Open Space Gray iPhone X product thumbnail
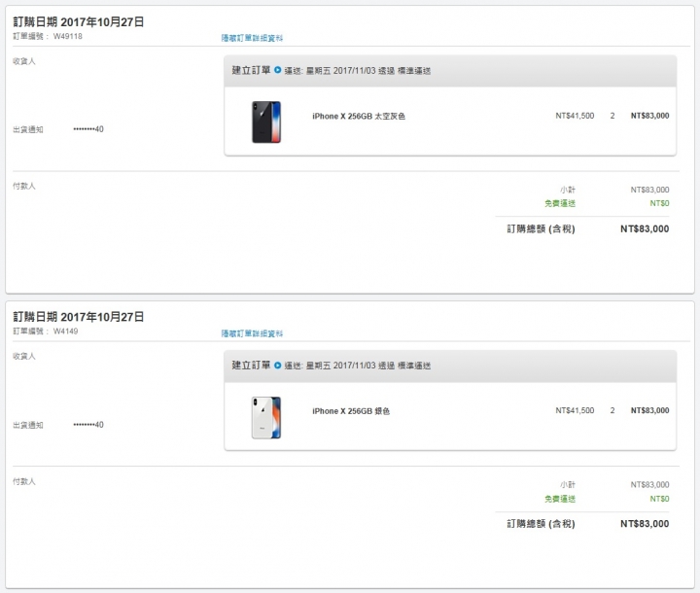Image resolution: width=700 pixels, height=593 pixels. point(266,122)
